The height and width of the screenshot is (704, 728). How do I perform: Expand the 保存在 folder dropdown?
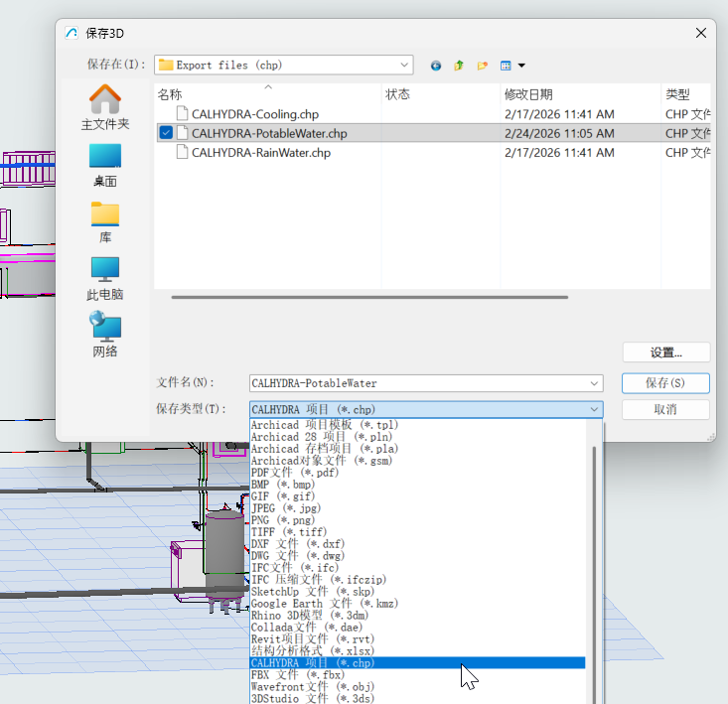point(404,65)
